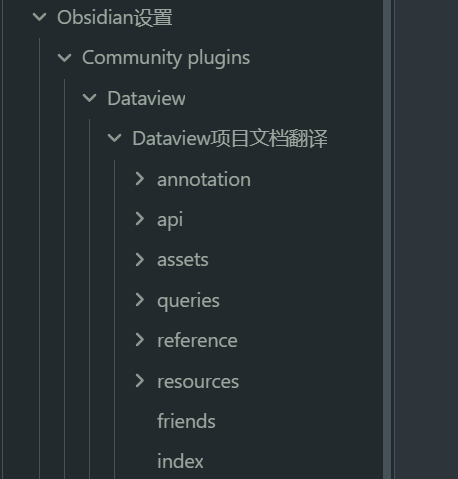Select the queries folder label
Viewport: 458px width, 479px height.
[x=188, y=301]
